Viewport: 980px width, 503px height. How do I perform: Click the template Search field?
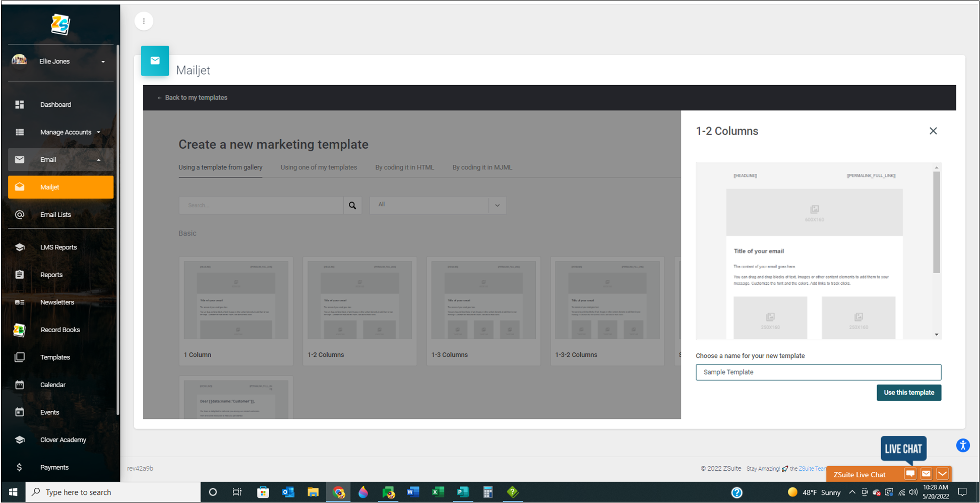[261, 205]
